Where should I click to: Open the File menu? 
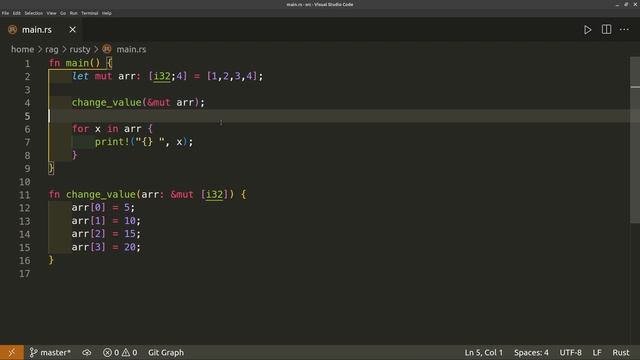click(x=5, y=13)
